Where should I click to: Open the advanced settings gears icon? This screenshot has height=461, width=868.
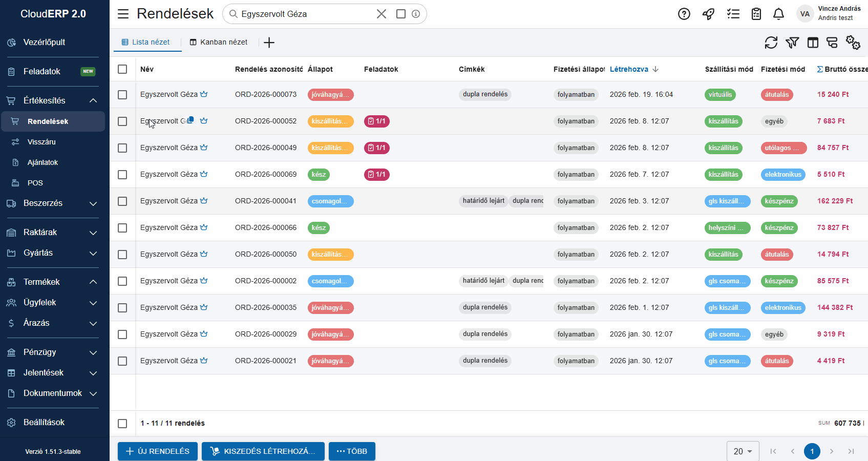point(853,43)
